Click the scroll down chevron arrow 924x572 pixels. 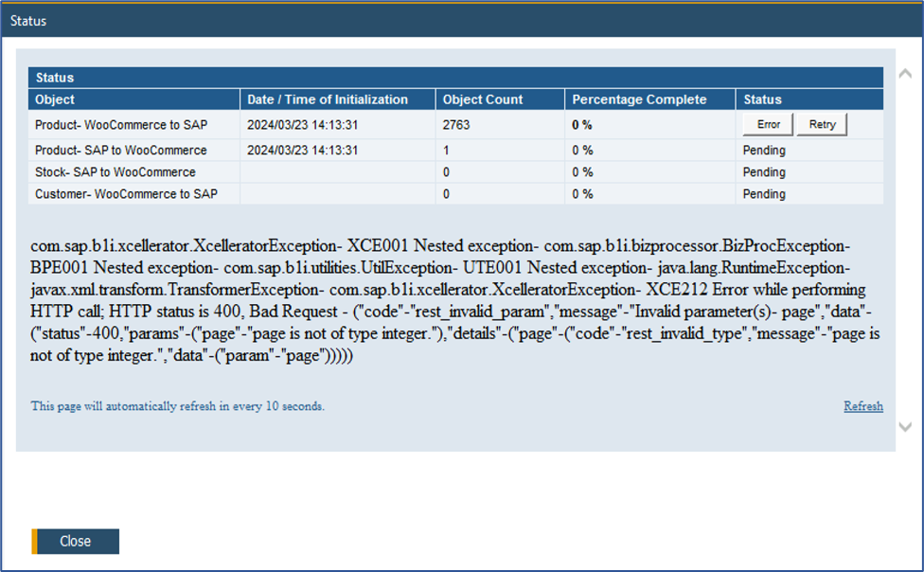point(904,427)
